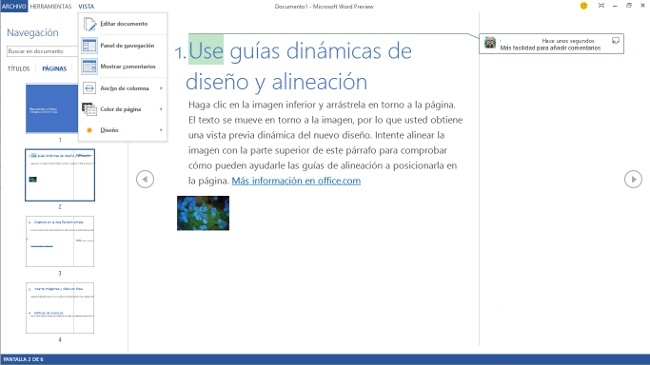Open the Más información en office.com link
Screen dimensions: 650x365
tap(296, 181)
